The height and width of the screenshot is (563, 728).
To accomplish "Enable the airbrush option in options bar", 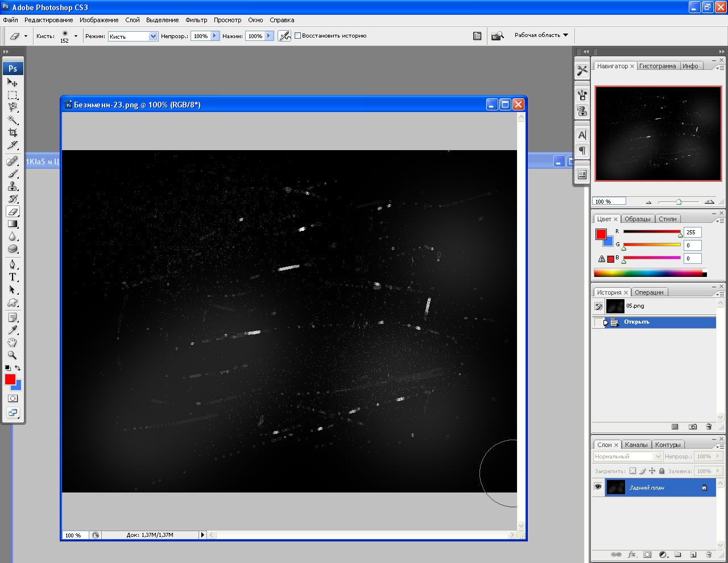I will [x=284, y=36].
